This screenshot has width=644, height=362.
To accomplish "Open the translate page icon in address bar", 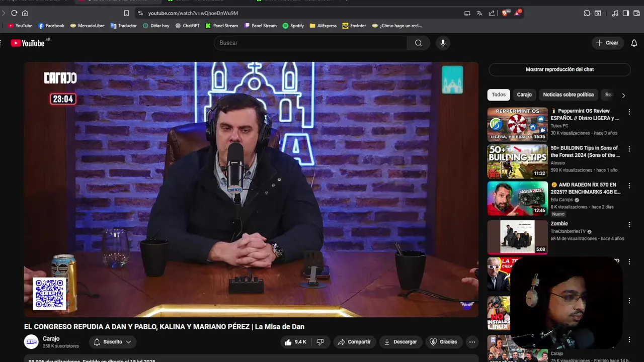I will point(479,13).
